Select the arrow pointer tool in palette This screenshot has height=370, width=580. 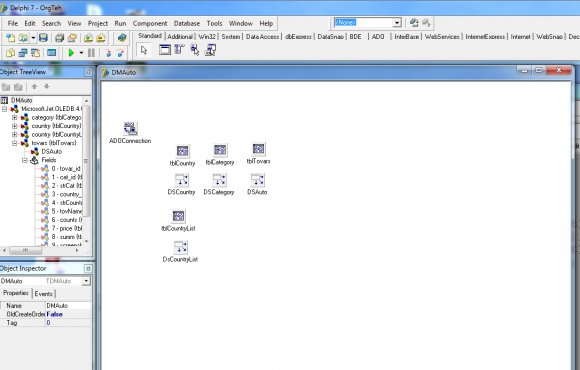(144, 50)
